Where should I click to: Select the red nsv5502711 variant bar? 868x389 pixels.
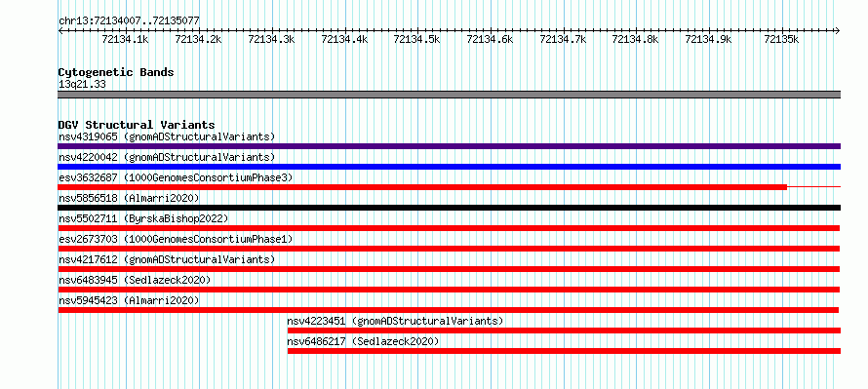click(x=449, y=228)
